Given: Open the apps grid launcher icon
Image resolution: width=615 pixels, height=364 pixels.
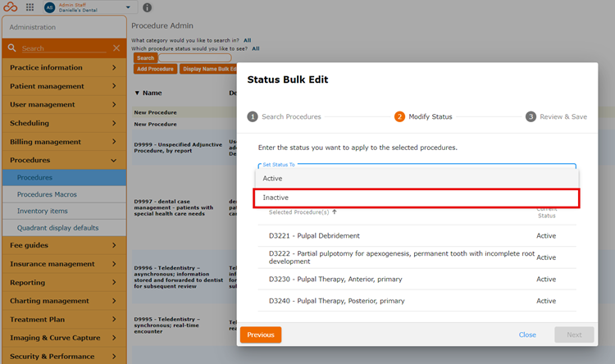Looking at the screenshot, I should (30, 7).
